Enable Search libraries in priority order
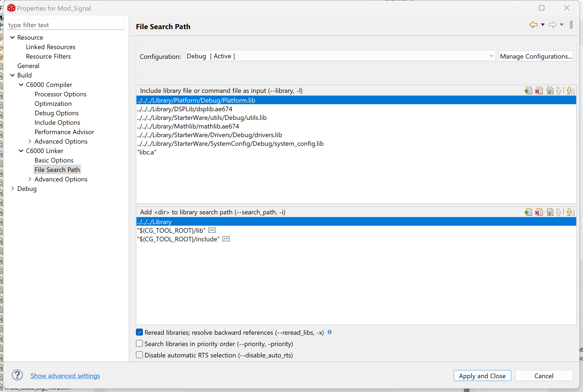 139,344
